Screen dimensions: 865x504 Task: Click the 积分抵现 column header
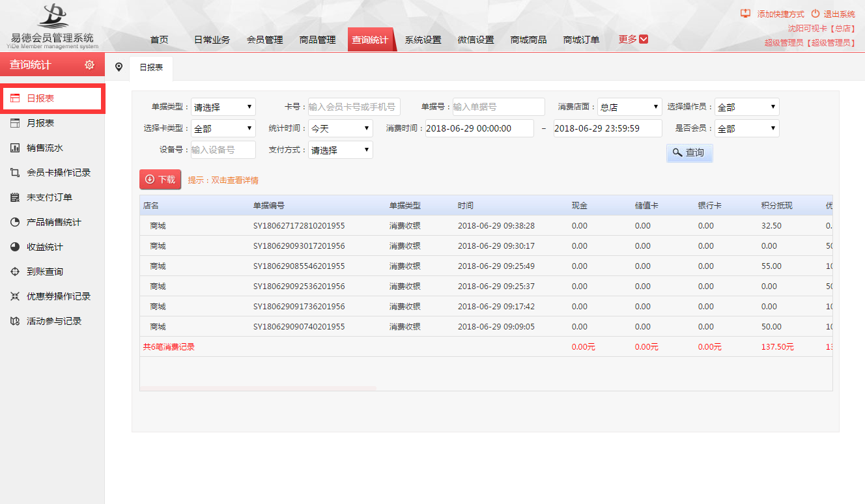click(777, 205)
